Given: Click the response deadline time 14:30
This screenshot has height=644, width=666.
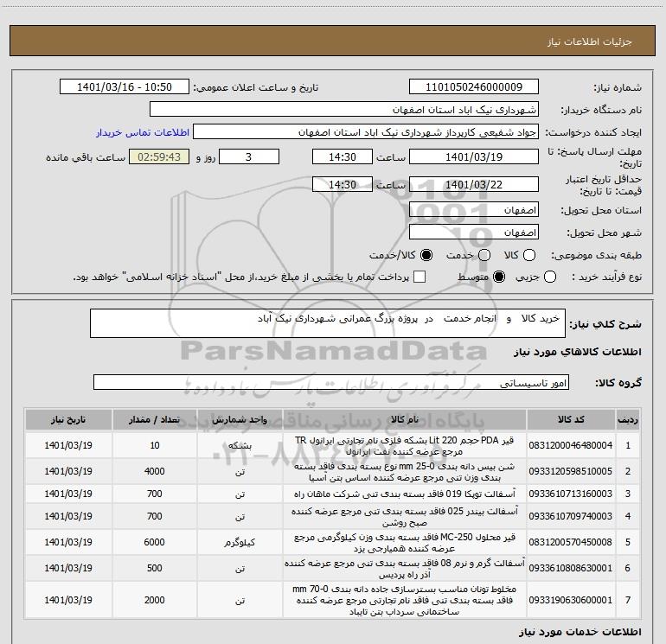Looking at the screenshot, I should point(343,156).
